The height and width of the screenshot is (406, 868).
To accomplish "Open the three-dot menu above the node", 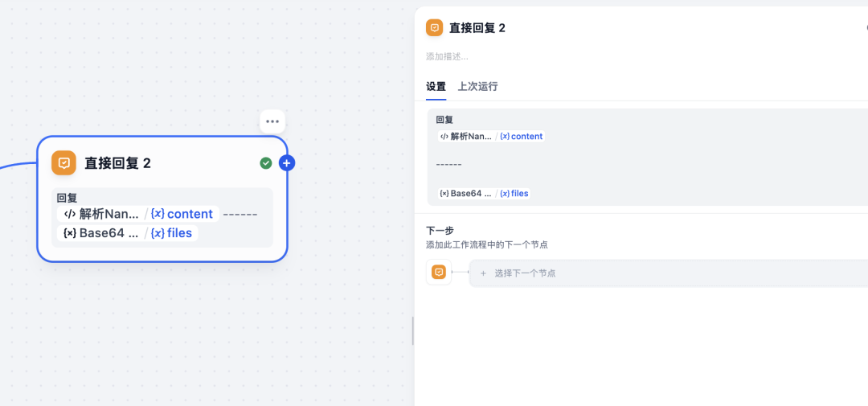I will [x=272, y=122].
